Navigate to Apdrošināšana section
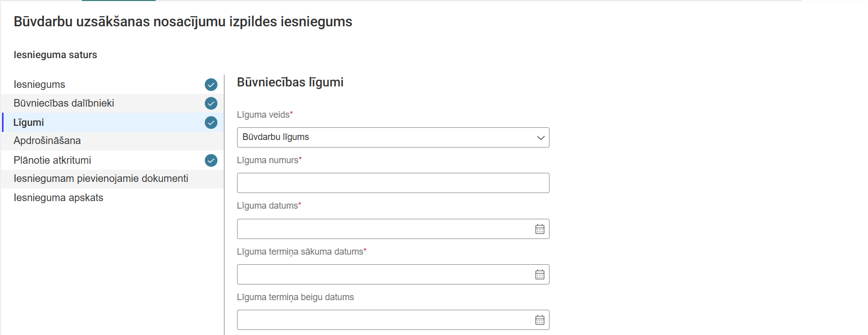This screenshot has width=868, height=335. pos(47,140)
